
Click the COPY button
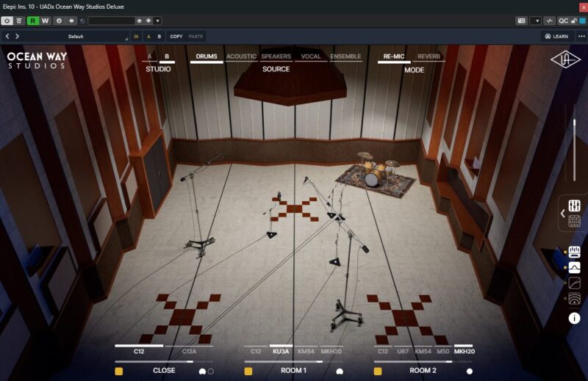click(x=176, y=37)
